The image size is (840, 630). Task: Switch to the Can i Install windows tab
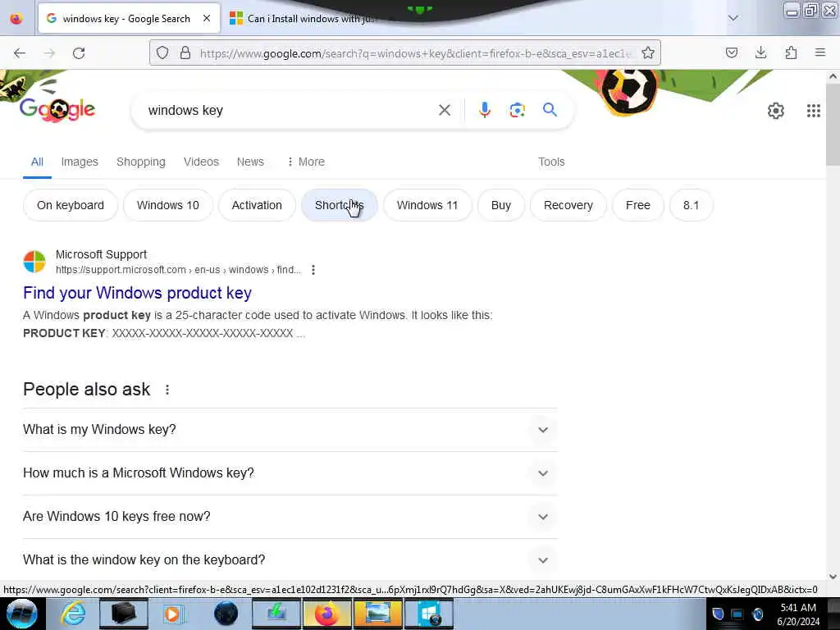[304, 19]
